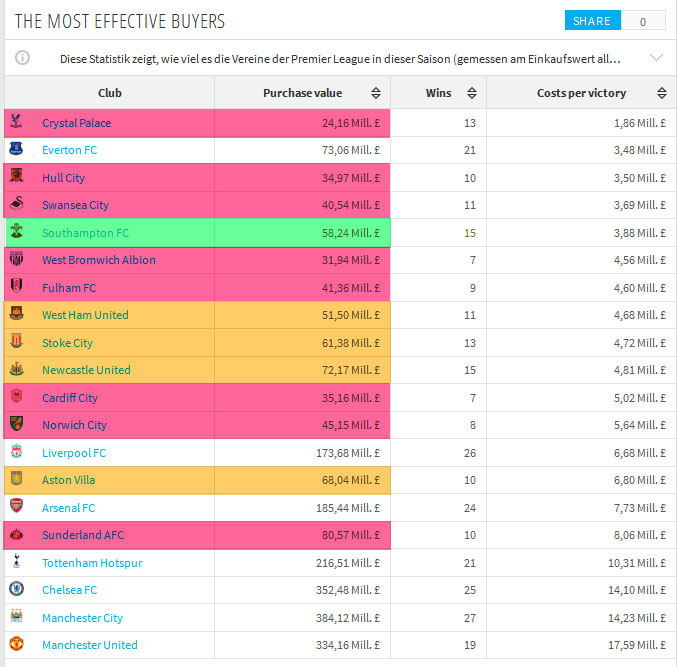Select Liverpool's purchase value 173,68 Mill. £
The width and height of the screenshot is (677, 667).
(x=348, y=453)
